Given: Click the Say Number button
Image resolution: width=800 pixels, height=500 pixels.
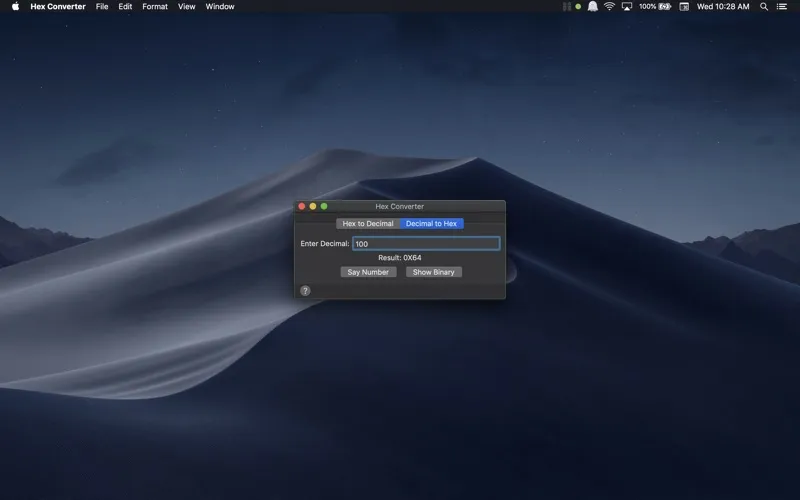Looking at the screenshot, I should pos(368,272).
